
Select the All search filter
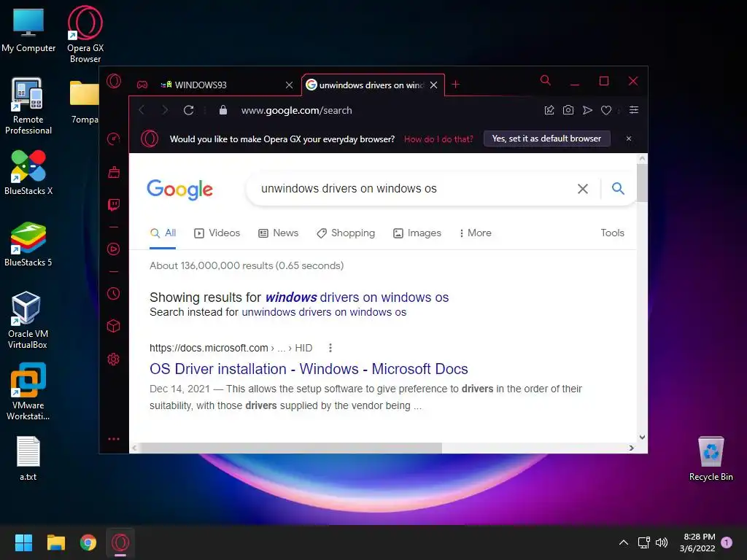pos(163,233)
